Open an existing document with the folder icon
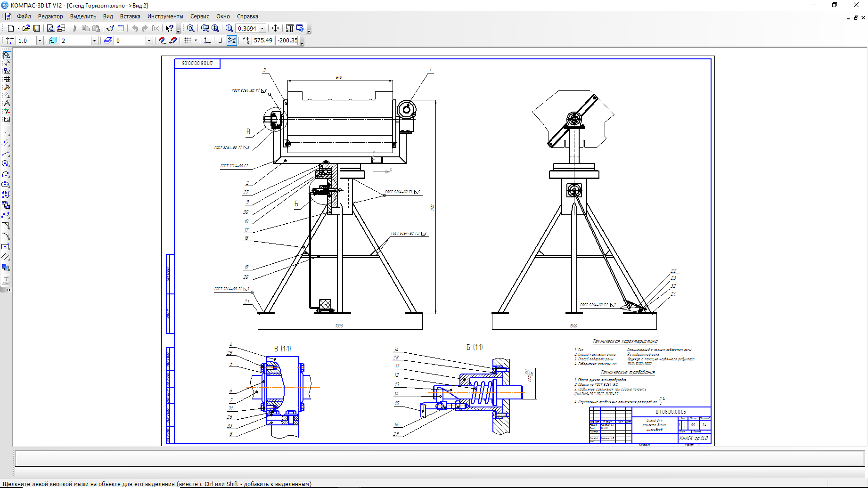This screenshot has height=488, width=868. [26, 28]
